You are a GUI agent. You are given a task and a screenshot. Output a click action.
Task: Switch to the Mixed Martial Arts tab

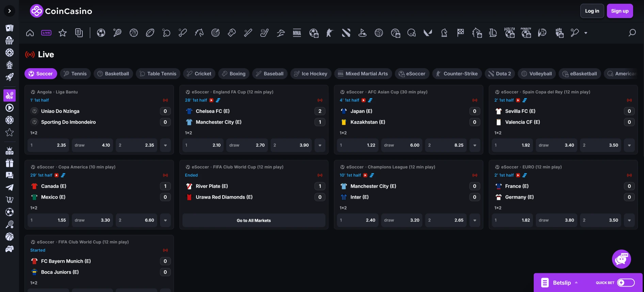tap(363, 74)
